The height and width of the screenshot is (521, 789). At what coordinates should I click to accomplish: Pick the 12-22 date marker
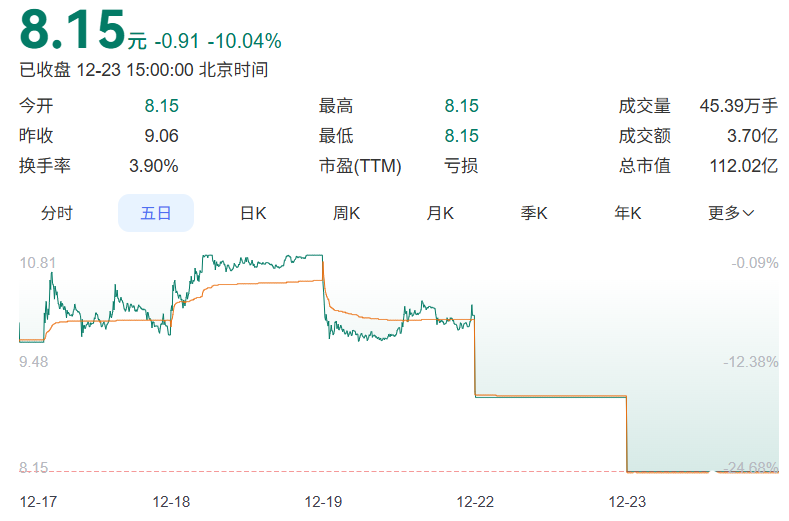475,500
